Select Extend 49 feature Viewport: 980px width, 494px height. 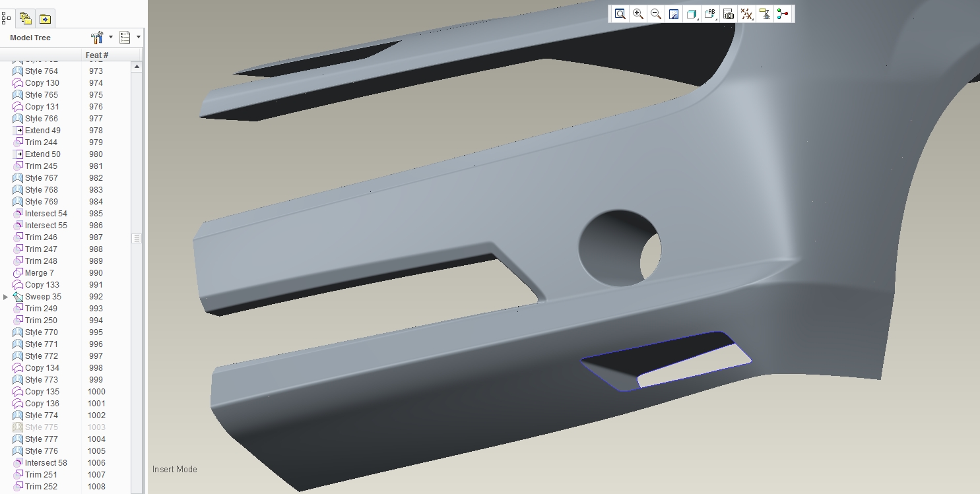point(42,131)
